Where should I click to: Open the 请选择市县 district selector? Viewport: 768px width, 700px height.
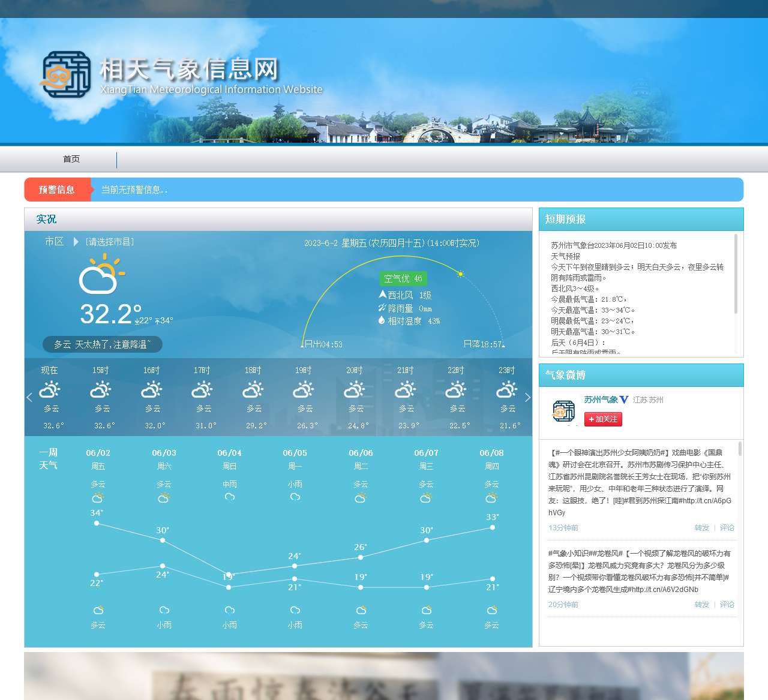(x=109, y=242)
